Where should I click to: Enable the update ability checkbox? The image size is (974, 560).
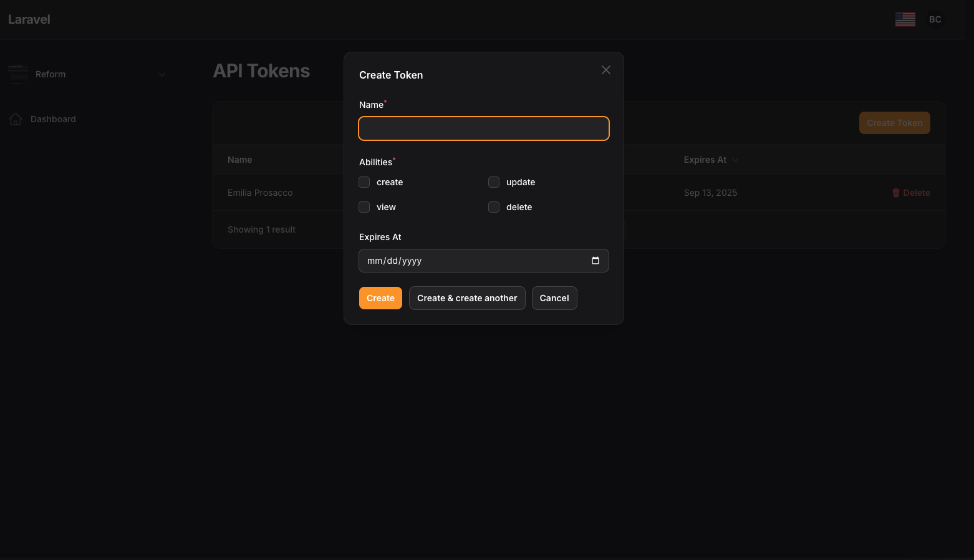click(494, 182)
